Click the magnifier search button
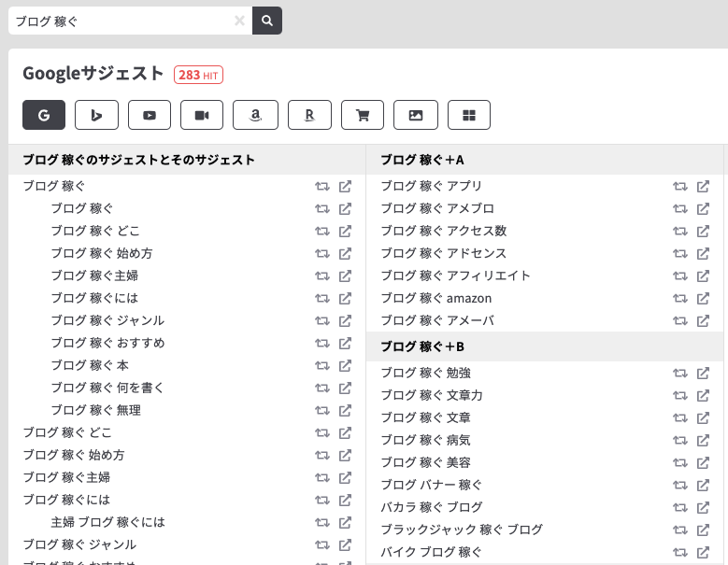The height and width of the screenshot is (565, 728). [x=267, y=21]
